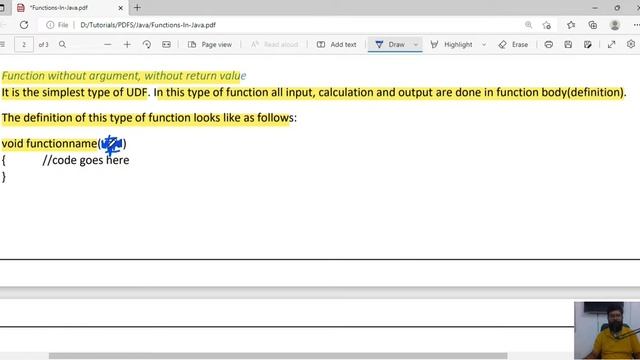Search within the PDF document
The image size is (640, 360).
[62, 44]
